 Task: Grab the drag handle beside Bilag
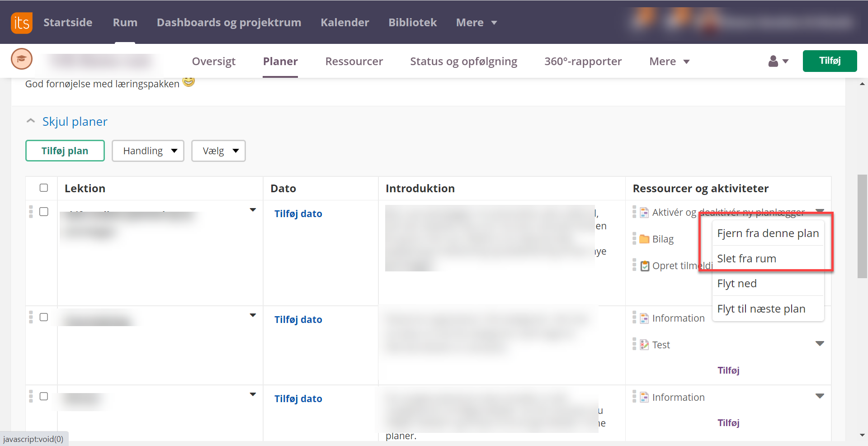pyautogui.click(x=634, y=239)
